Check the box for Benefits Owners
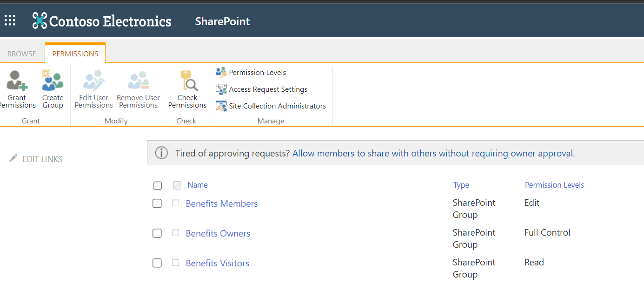Image resolution: width=644 pixels, height=305 pixels. 157,233
